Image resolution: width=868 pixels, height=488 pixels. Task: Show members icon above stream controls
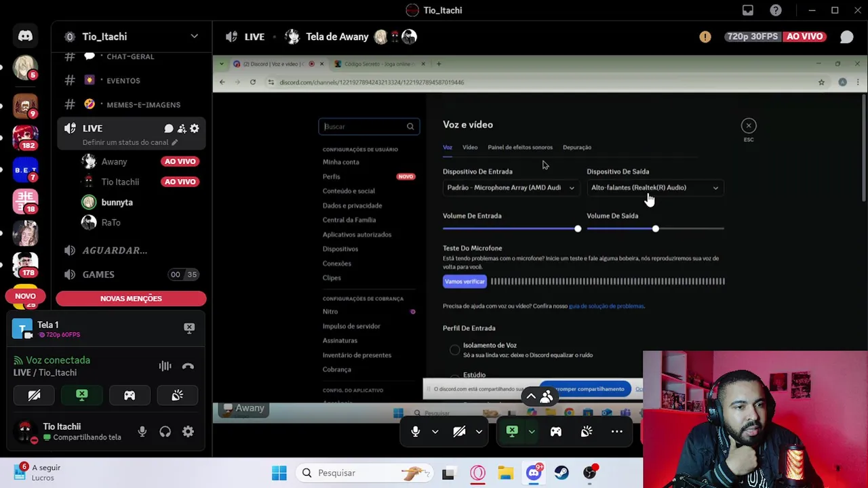point(547,396)
